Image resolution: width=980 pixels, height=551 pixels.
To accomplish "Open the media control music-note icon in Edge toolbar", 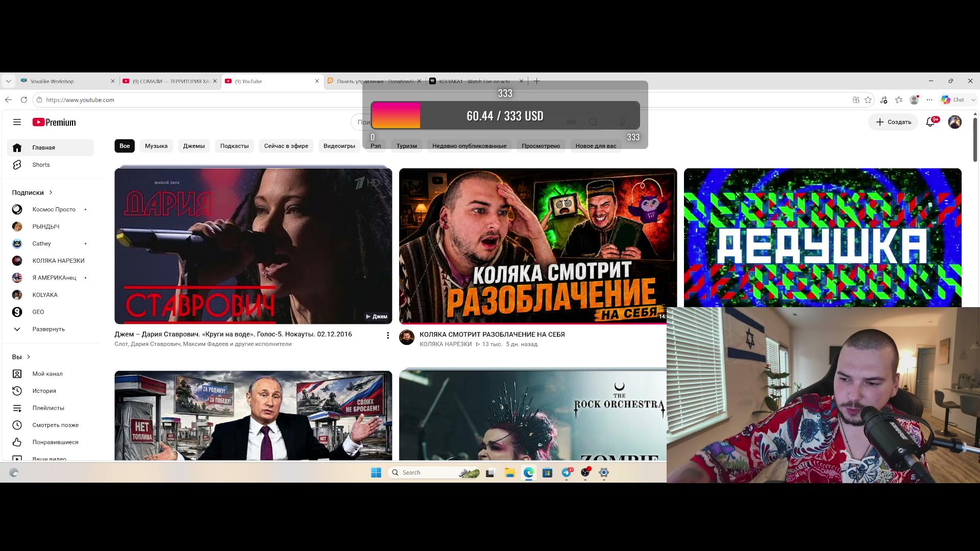I will (x=884, y=100).
